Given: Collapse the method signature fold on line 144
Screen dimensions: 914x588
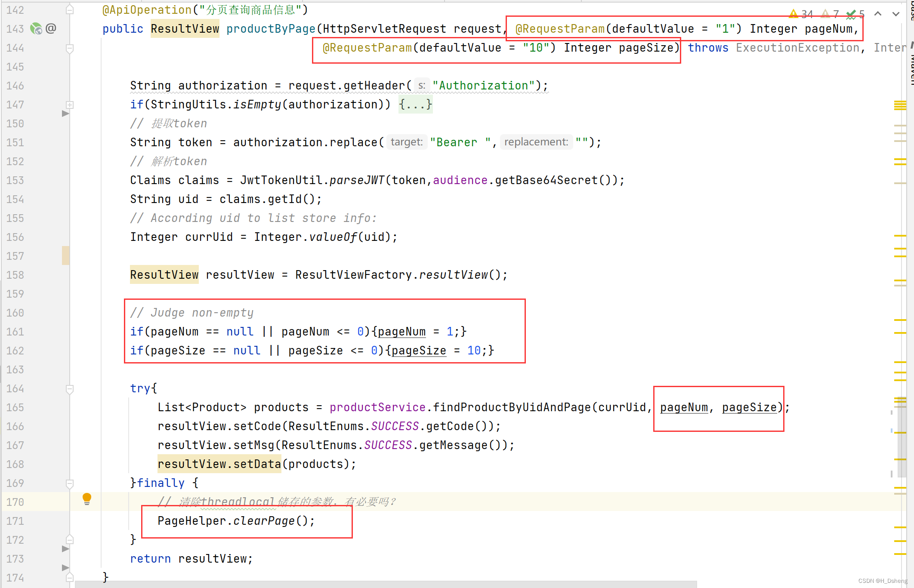Looking at the screenshot, I should click(70, 48).
